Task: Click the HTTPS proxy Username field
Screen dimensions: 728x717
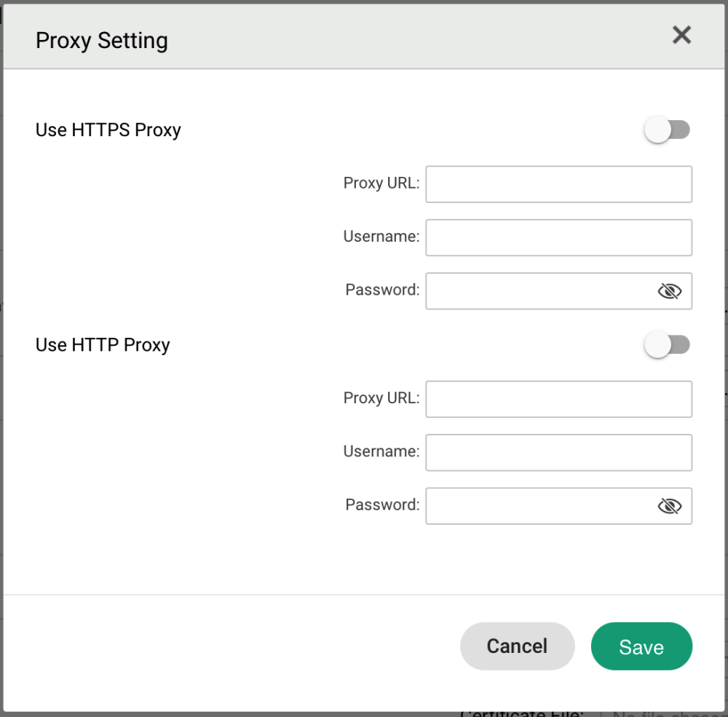Action: (558, 238)
